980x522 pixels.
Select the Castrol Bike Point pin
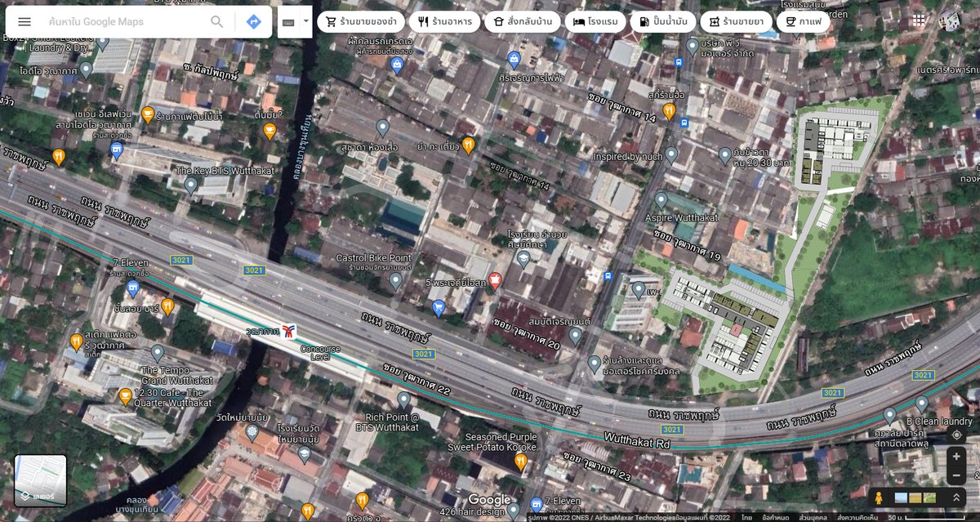(396, 282)
